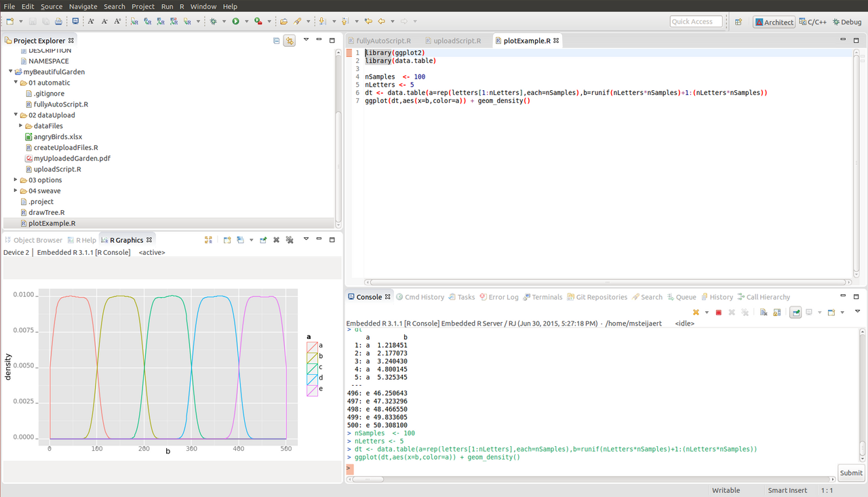Click the Open Perspective icon
Screen dimensions: 868x497
(738, 22)
